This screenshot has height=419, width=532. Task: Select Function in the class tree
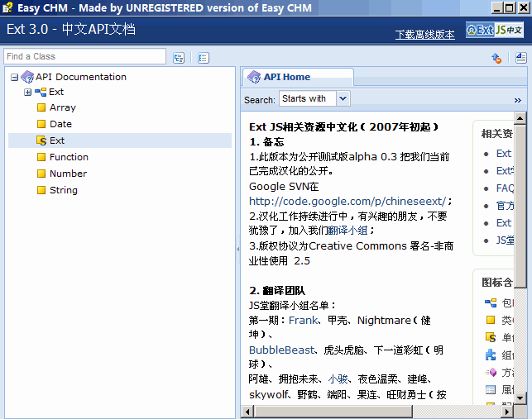(69, 157)
